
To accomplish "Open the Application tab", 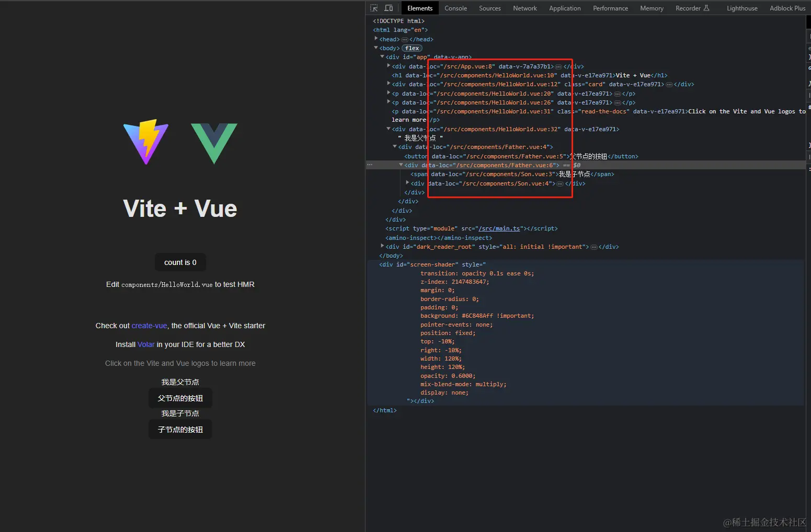I will click(565, 8).
